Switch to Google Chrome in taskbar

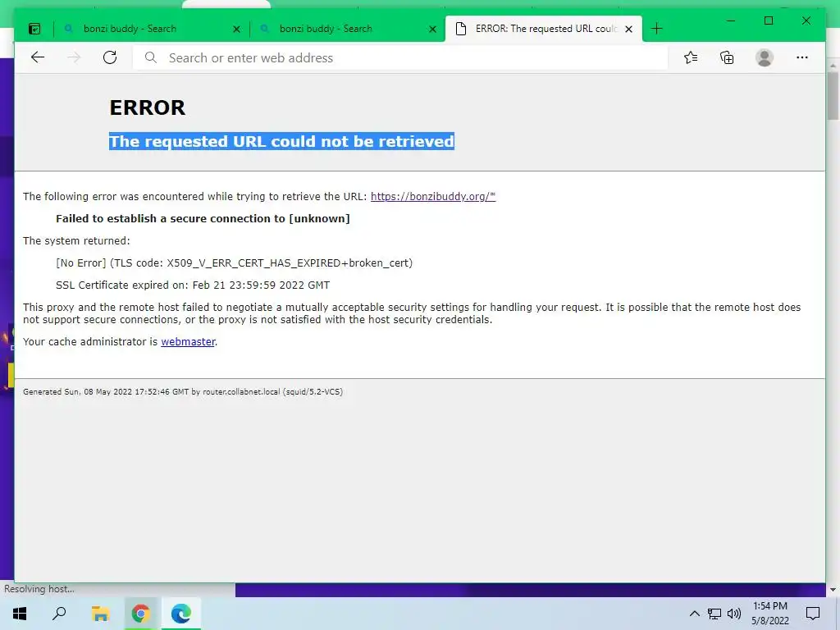pyautogui.click(x=140, y=614)
